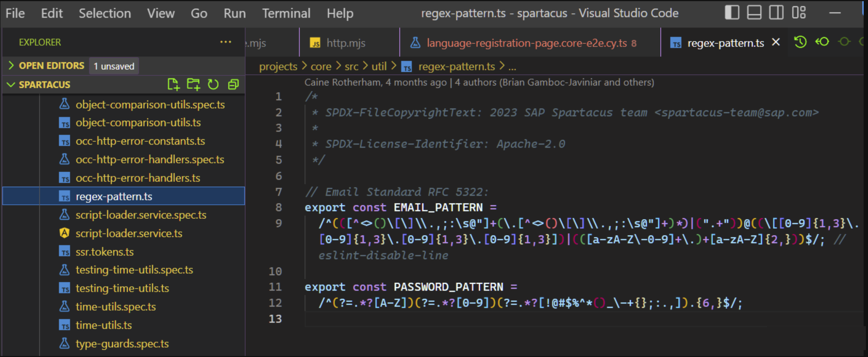Click the New Folder icon in explorer
868x357 pixels.
193,84
